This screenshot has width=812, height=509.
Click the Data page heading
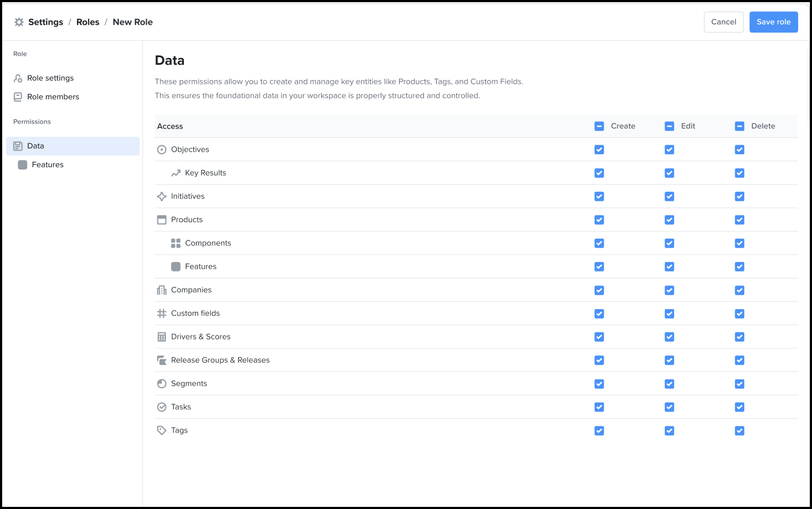(x=170, y=60)
